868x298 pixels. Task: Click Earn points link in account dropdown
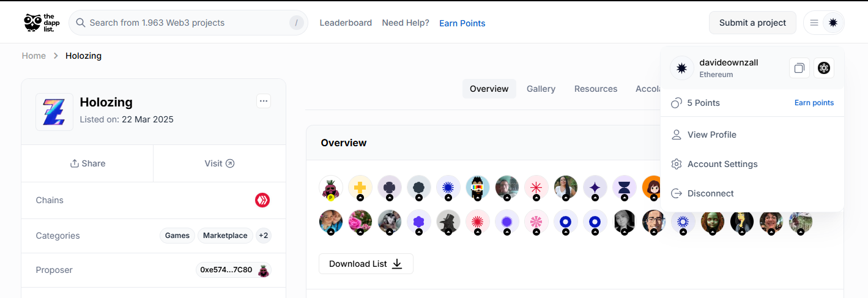814,103
